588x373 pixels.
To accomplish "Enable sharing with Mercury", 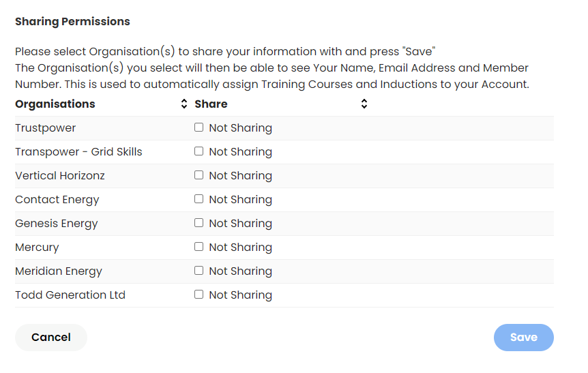I will tap(199, 247).
